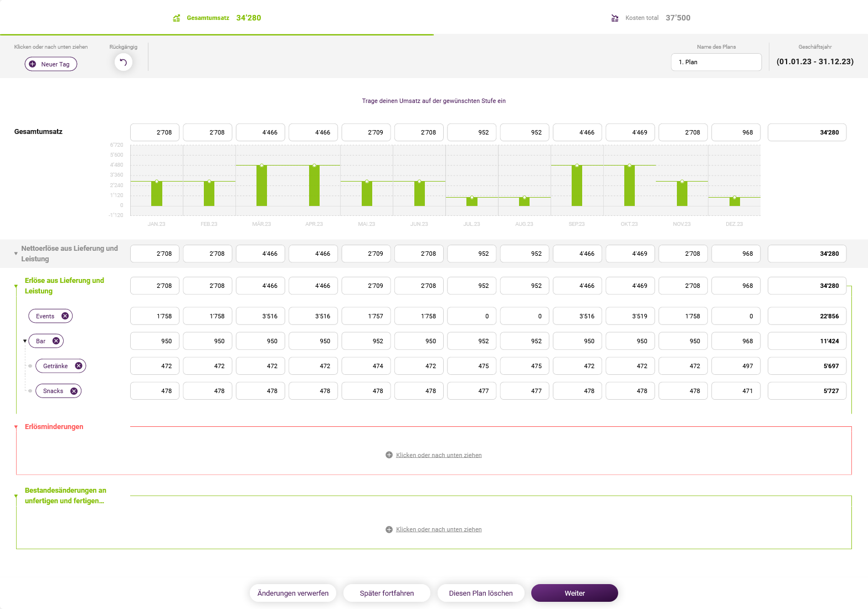
Task: Remove the Events category with its X icon
Action: pos(65,316)
